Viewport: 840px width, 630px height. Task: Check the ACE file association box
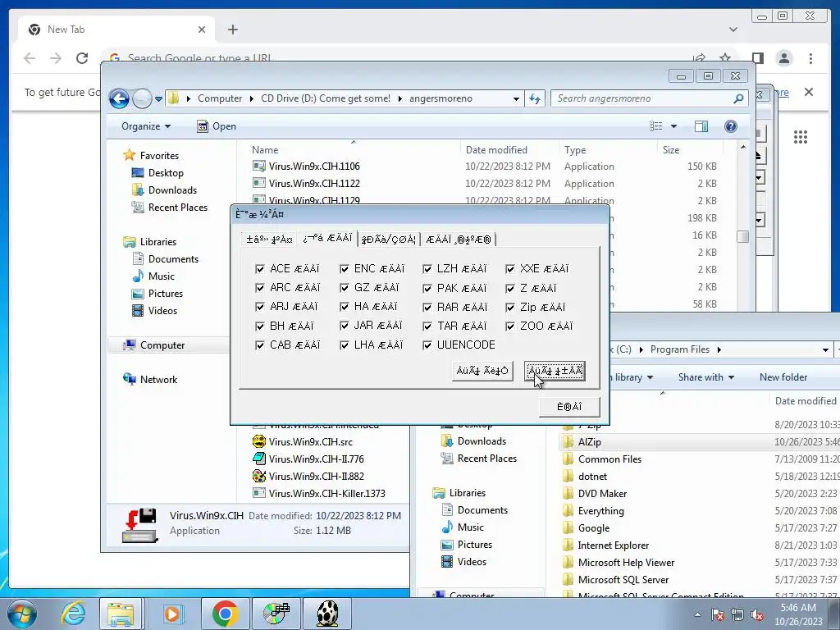pos(260,269)
